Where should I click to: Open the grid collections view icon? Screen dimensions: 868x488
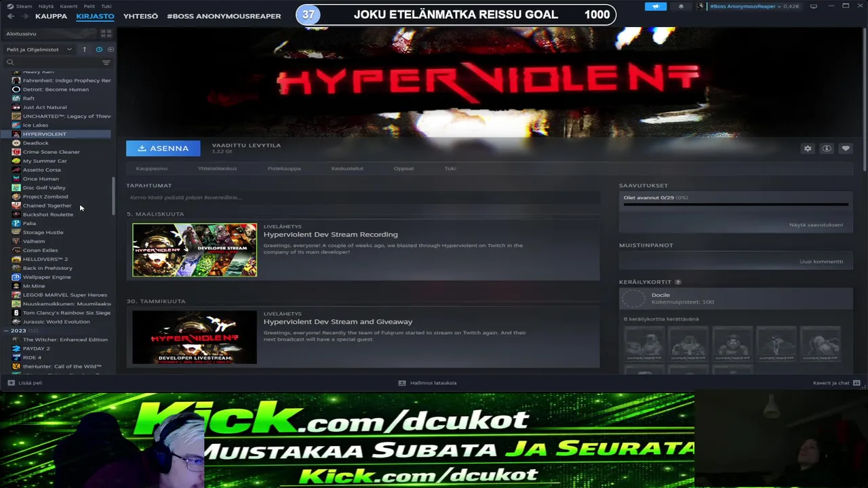coord(106,33)
